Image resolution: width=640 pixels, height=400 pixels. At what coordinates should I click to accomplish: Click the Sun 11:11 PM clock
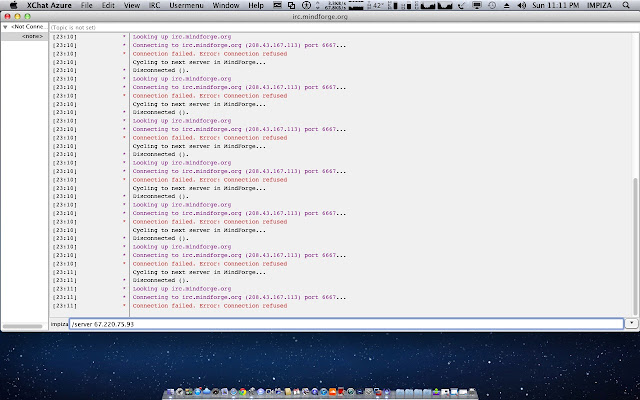pyautogui.click(x=556, y=5)
